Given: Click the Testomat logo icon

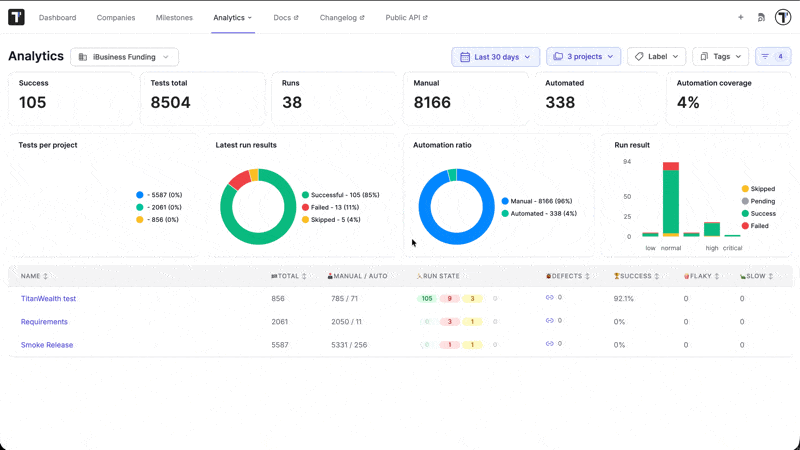Looking at the screenshot, I should [16, 17].
